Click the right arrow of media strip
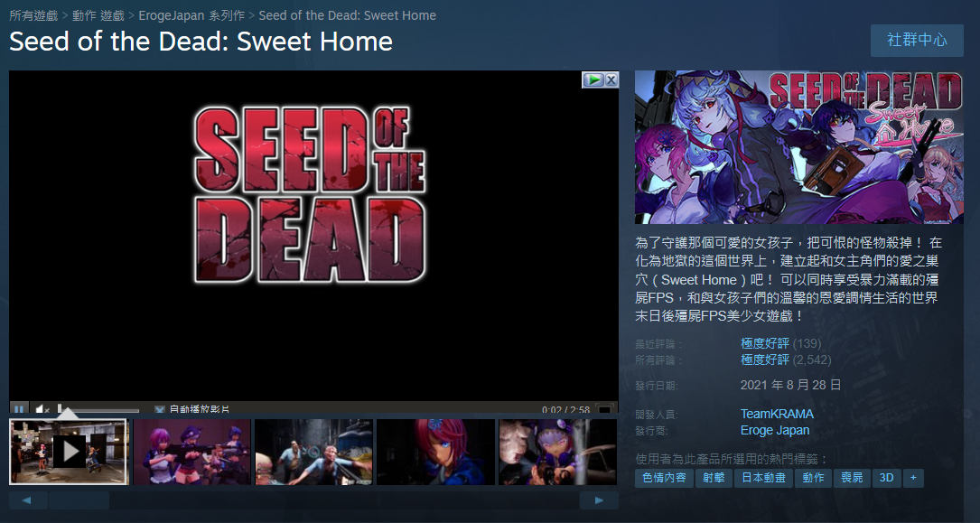 click(599, 500)
